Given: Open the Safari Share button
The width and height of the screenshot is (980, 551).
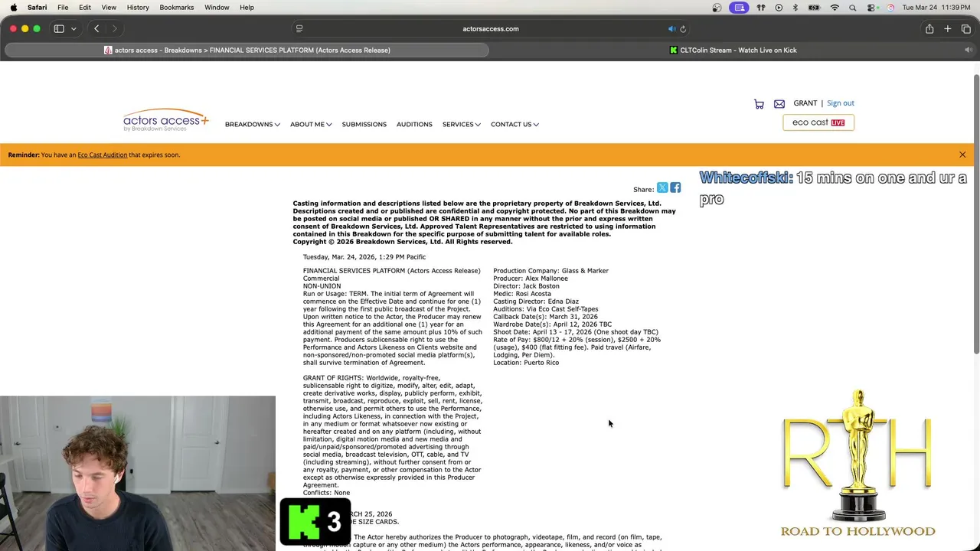Looking at the screenshot, I should [929, 29].
